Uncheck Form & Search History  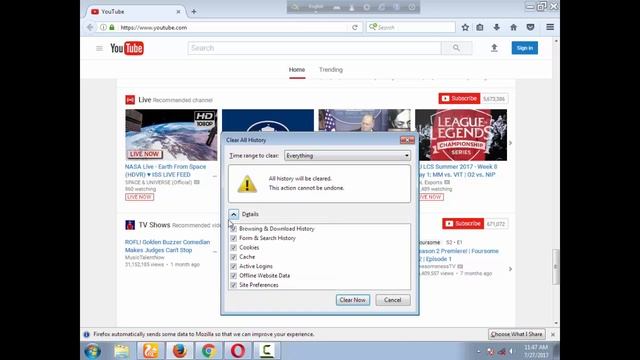click(233, 238)
